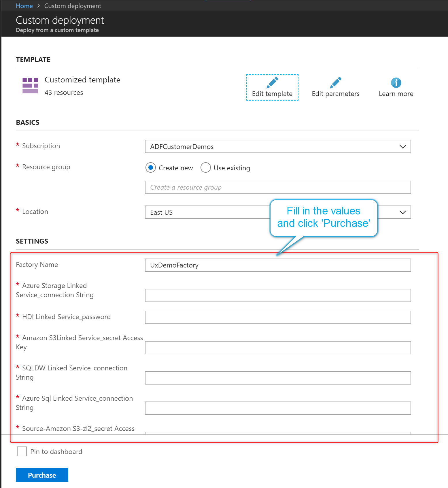Select the Use existing radio button
This screenshot has width=448, height=488.
pos(206,167)
